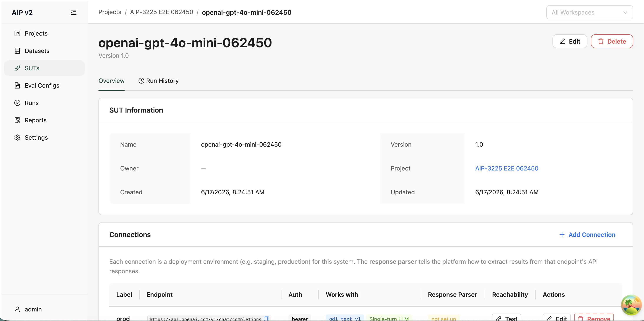The image size is (644, 321).
Task: Click the Works with column header
Action: click(342, 295)
